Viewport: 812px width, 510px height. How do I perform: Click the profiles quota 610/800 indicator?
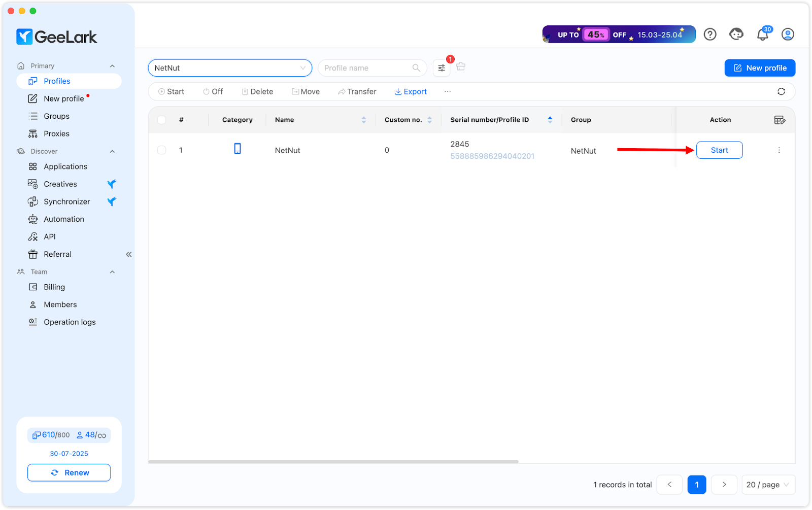click(x=51, y=435)
